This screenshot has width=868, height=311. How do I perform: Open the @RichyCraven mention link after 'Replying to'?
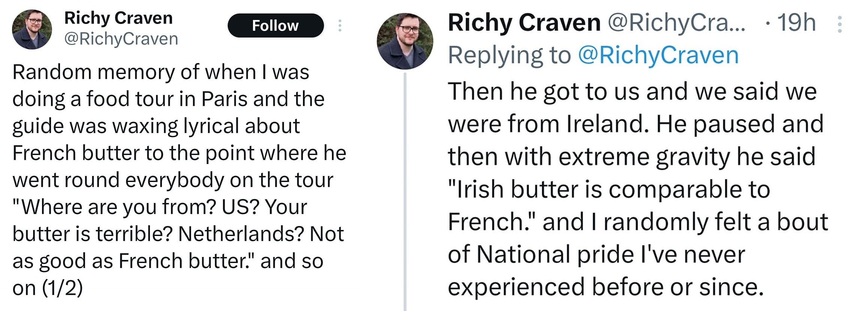click(658, 55)
